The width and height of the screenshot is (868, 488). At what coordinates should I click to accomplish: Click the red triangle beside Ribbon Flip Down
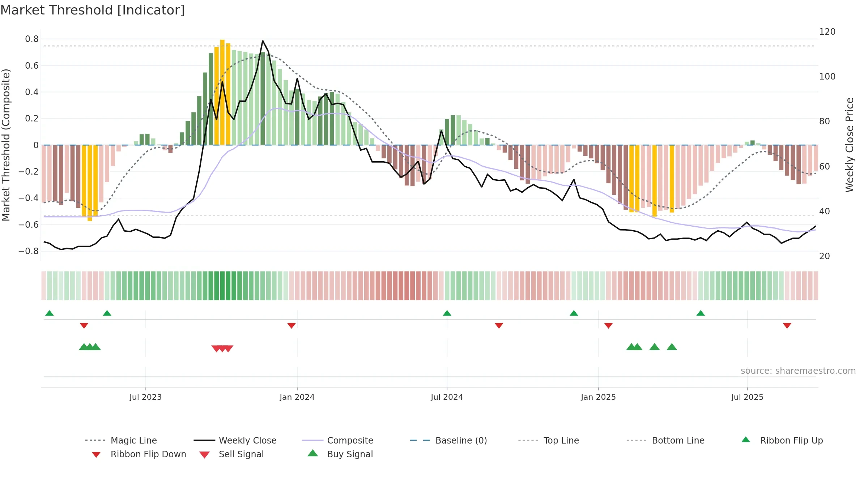pos(96,455)
